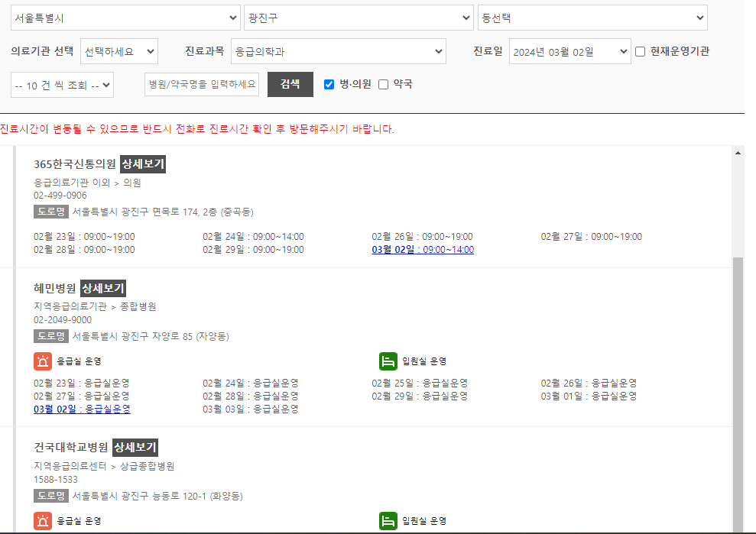Check the 약국 checkbox

[x=383, y=85]
